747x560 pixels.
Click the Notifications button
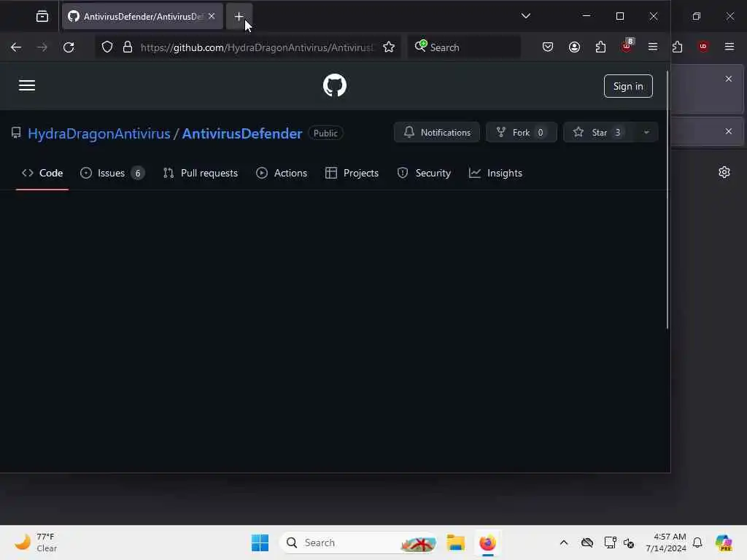point(436,133)
